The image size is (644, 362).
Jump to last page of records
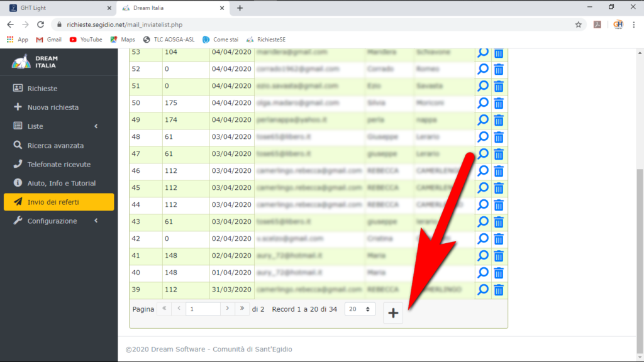242,309
